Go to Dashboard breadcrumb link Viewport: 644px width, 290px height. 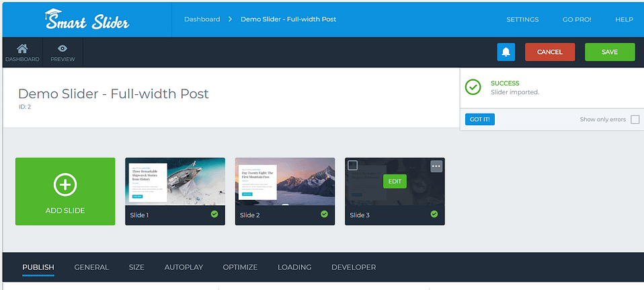202,20
